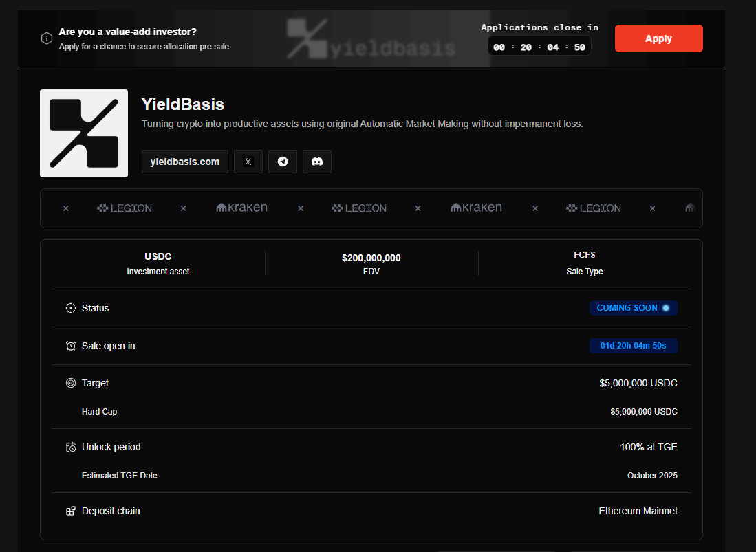Click the Deposit chain blocks icon

[x=71, y=511]
